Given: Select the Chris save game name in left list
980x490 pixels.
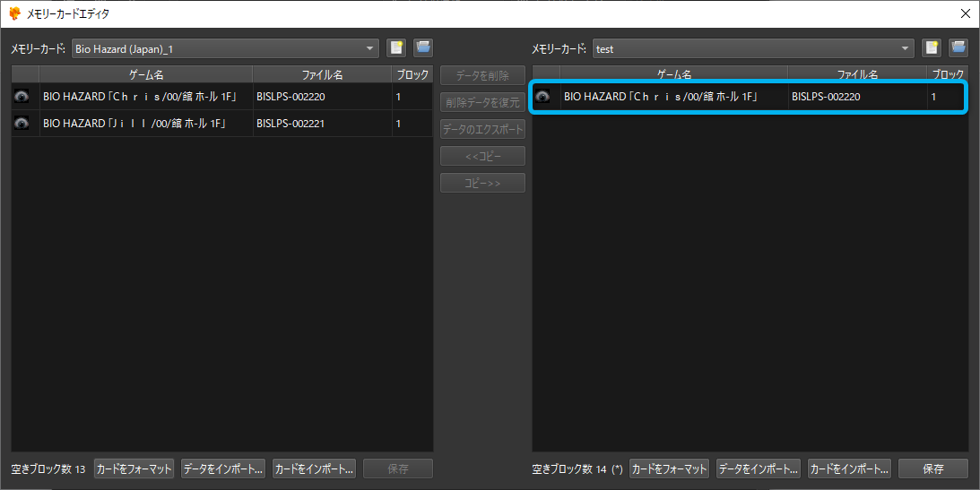Looking at the screenshot, I should tap(142, 97).
